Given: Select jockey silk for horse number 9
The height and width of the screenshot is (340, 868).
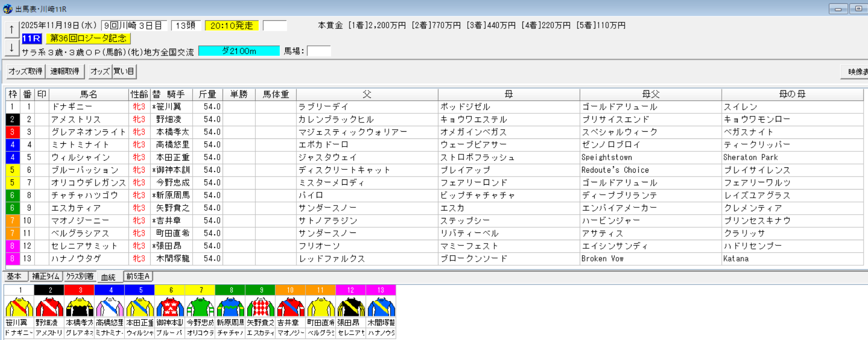Looking at the screenshot, I should tap(260, 307).
